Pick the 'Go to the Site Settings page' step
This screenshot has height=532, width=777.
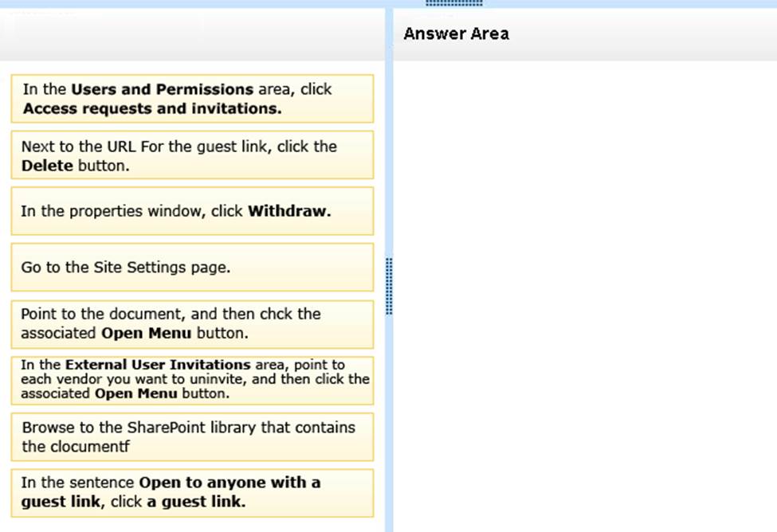click(x=192, y=268)
